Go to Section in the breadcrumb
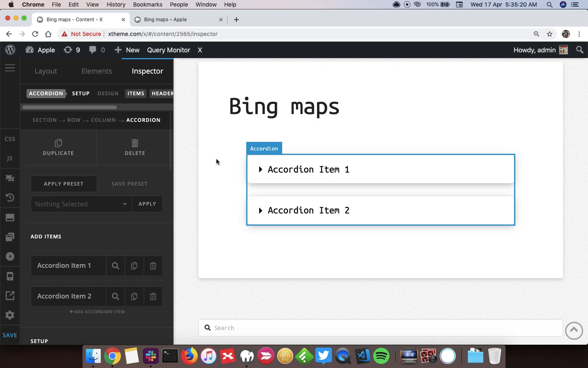Image resolution: width=588 pixels, height=368 pixels. [x=45, y=120]
